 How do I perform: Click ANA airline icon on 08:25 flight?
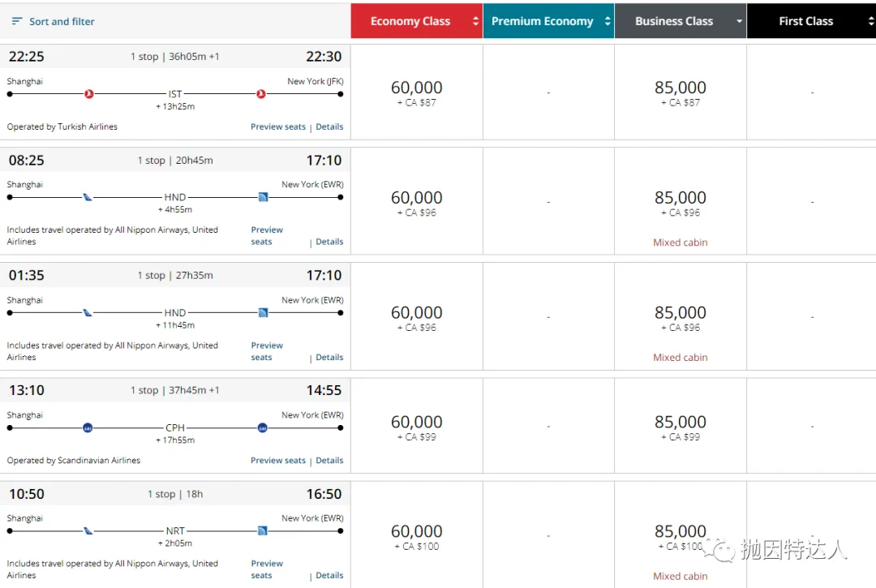88,197
